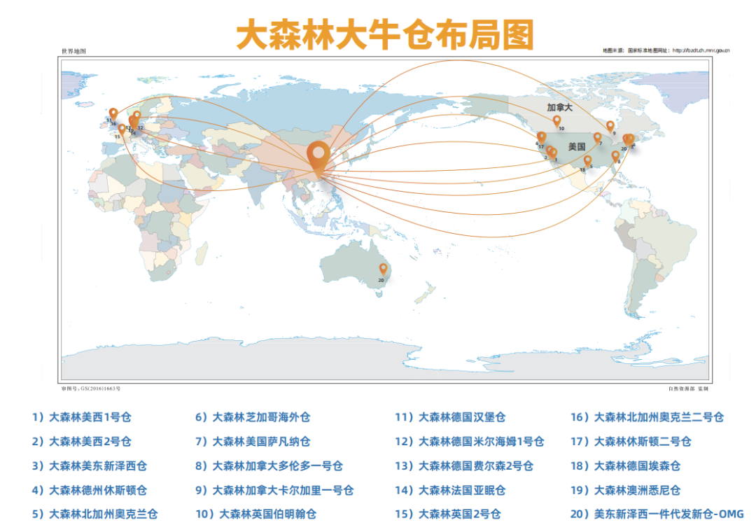Open legend entry 大森林芝加哥海外仓

tap(253, 417)
